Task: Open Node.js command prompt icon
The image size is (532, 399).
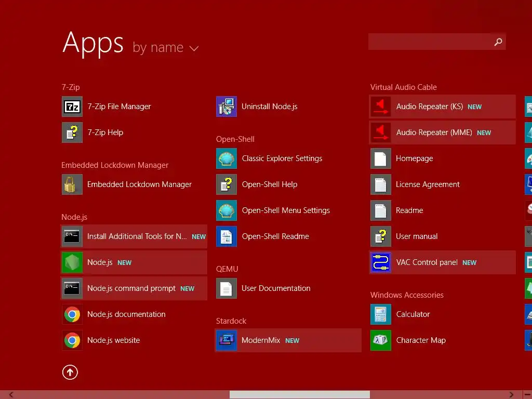Action: 72,288
